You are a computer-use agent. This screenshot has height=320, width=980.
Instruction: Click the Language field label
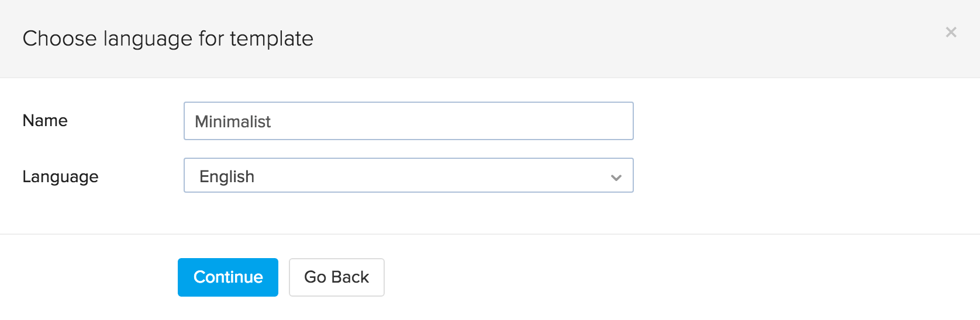[60, 176]
